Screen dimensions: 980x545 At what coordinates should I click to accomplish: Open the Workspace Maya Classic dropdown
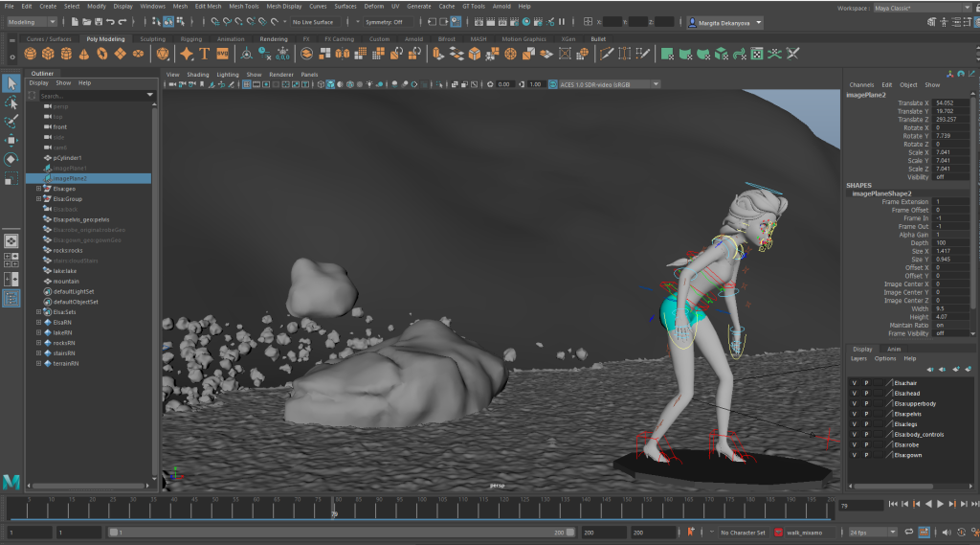[922, 8]
